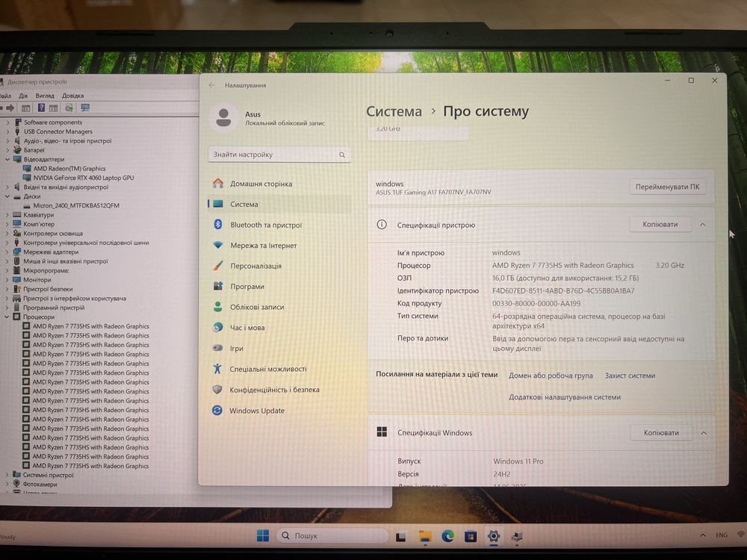Click Windows 11 Pro edition value
Viewport: 747px width, 560px height.
click(x=518, y=461)
